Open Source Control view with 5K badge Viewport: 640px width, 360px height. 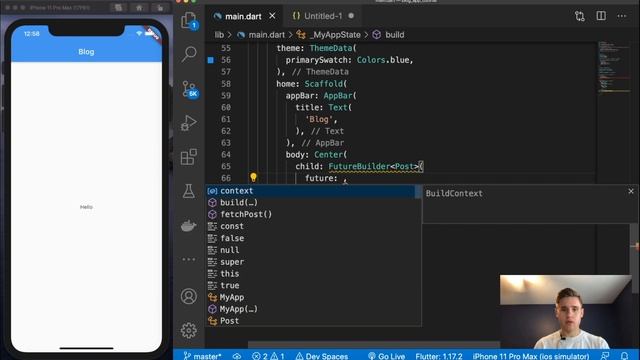point(189,89)
